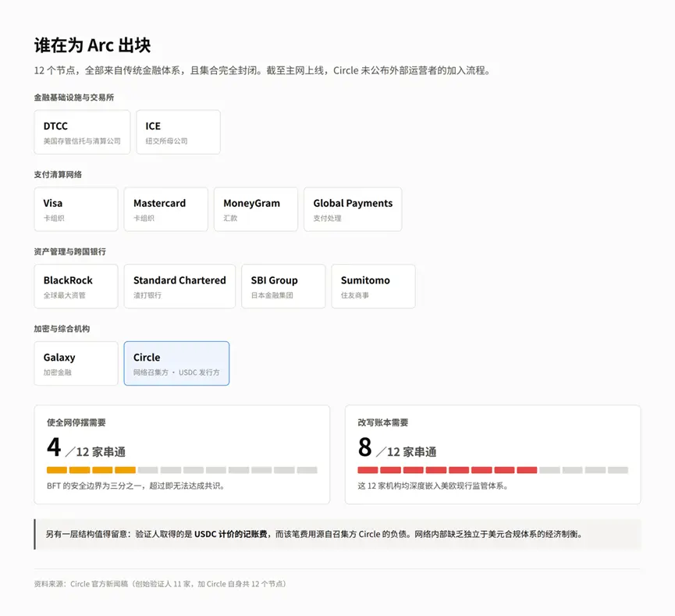Click the title "谁在为 Arc 出块"
This screenshot has height=616, width=675.
pos(93,45)
